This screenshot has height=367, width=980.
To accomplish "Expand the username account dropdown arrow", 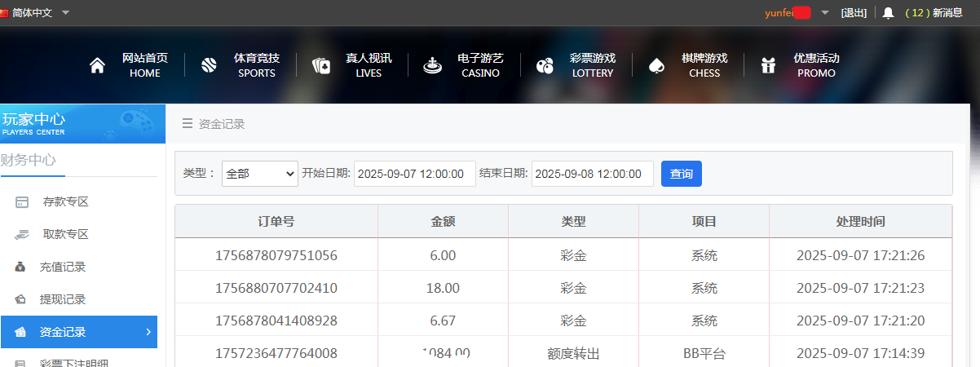I will pos(824,13).
